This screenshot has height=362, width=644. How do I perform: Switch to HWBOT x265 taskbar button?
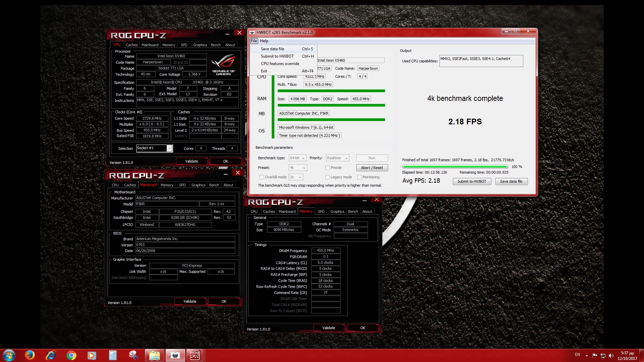[x=175, y=355]
